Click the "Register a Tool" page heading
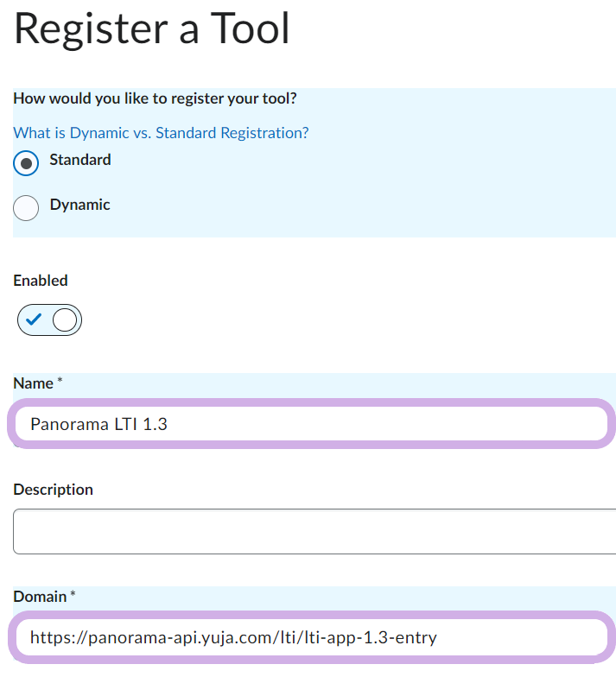This screenshot has height=677, width=616. point(152,28)
